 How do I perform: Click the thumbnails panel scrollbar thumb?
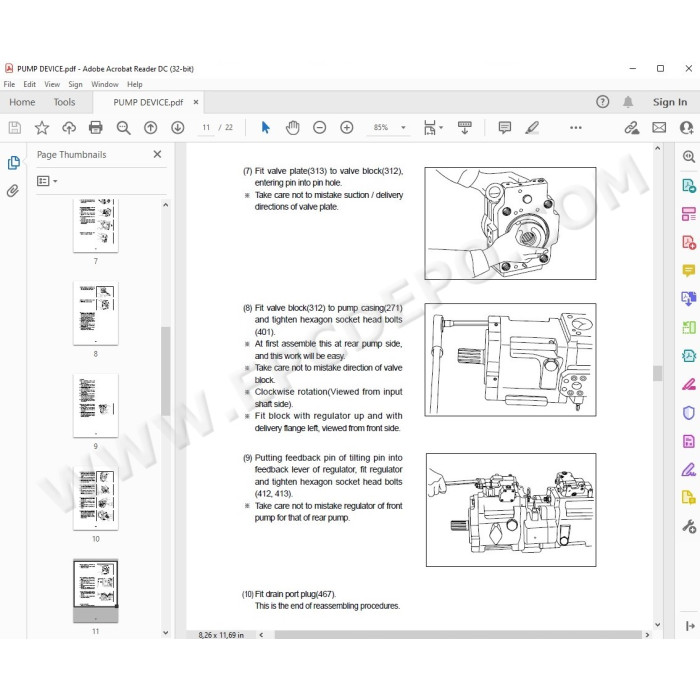coord(166,371)
